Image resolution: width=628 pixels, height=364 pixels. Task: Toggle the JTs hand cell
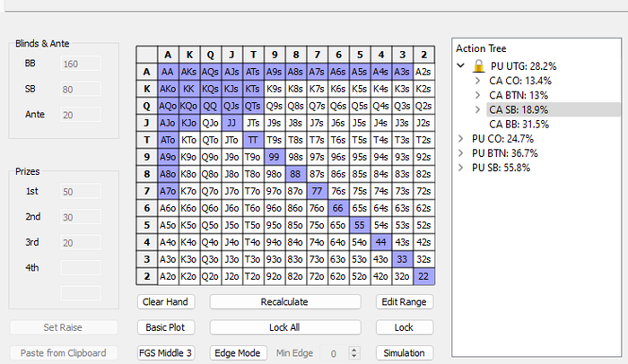[253, 123]
